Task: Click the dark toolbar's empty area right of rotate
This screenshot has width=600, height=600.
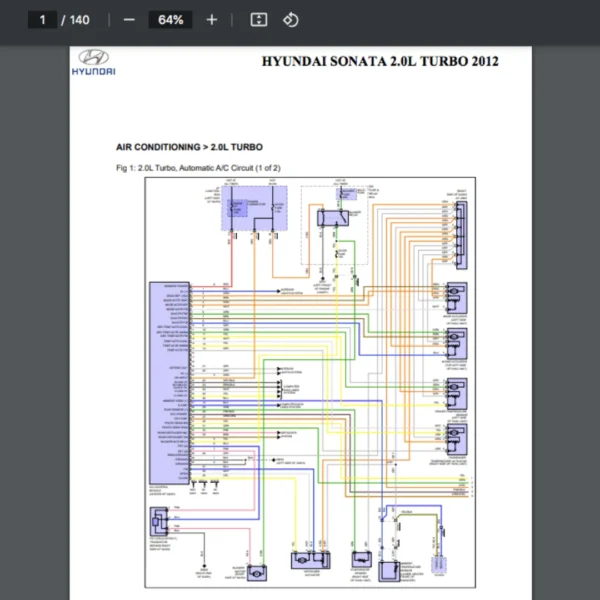Action: click(450, 20)
